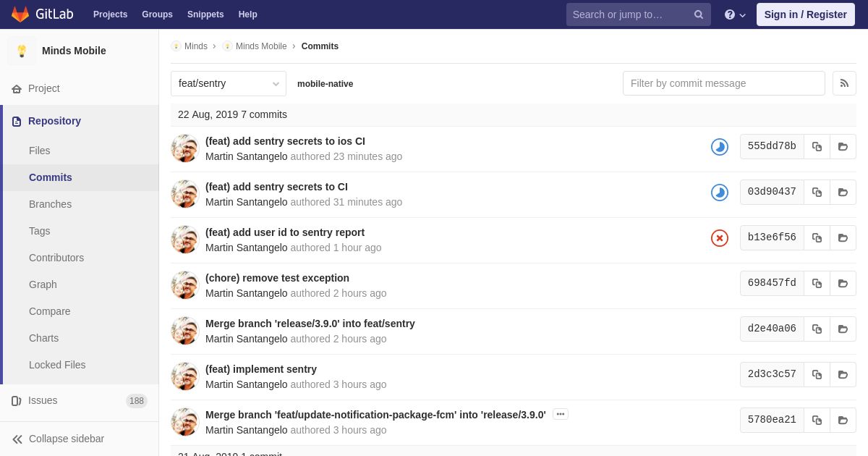This screenshot has height=456, width=868.
Task: Copy commit SHA 2d3c3c57 to clipboard
Action: tap(817, 374)
